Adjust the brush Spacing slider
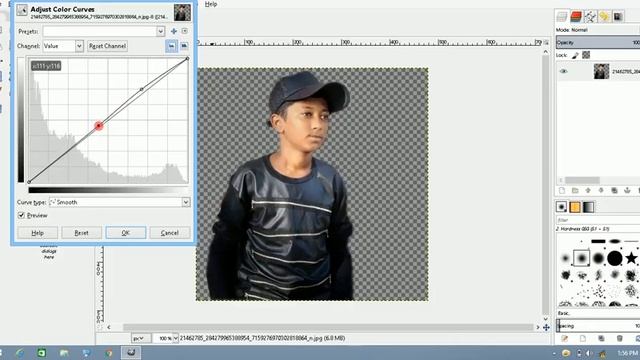The image size is (640, 360). [598, 326]
